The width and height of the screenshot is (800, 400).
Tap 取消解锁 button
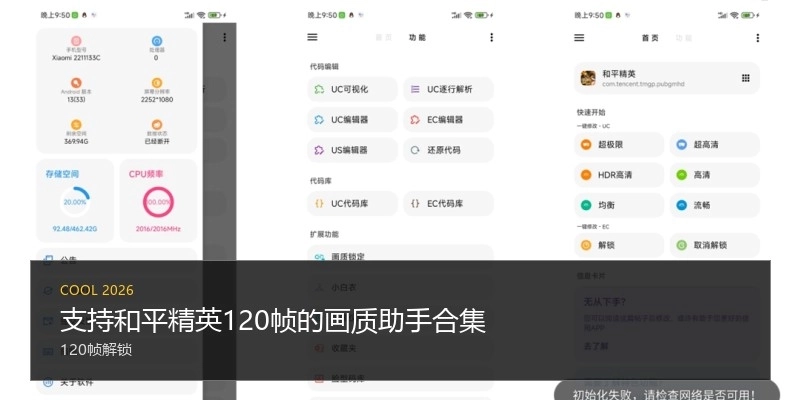714,245
